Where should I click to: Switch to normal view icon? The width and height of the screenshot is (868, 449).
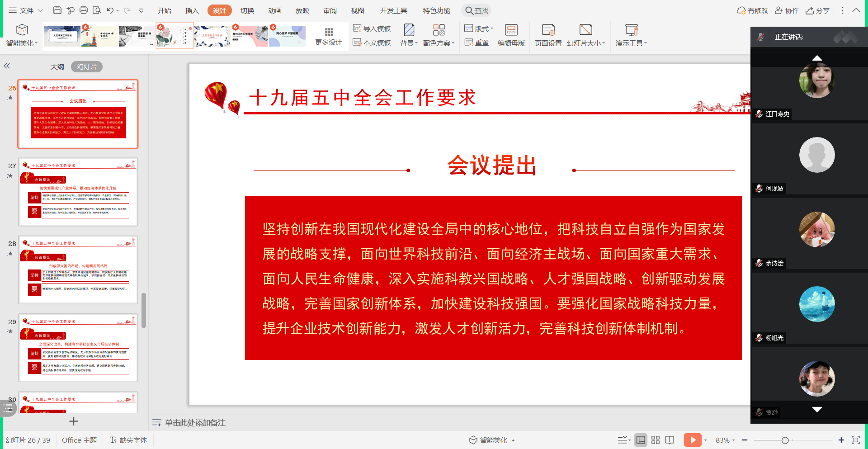[x=641, y=440]
